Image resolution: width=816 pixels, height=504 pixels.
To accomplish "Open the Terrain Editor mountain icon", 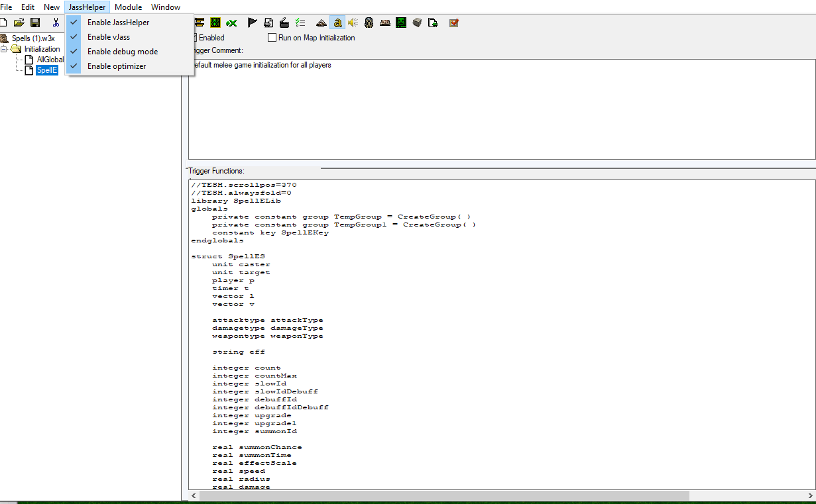I will point(321,23).
